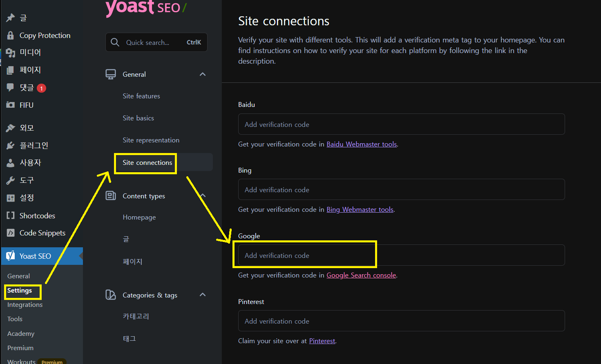Open 페이지 content type settings in Yoast
Screen dimensions: 601x364
pyautogui.click(x=132, y=261)
